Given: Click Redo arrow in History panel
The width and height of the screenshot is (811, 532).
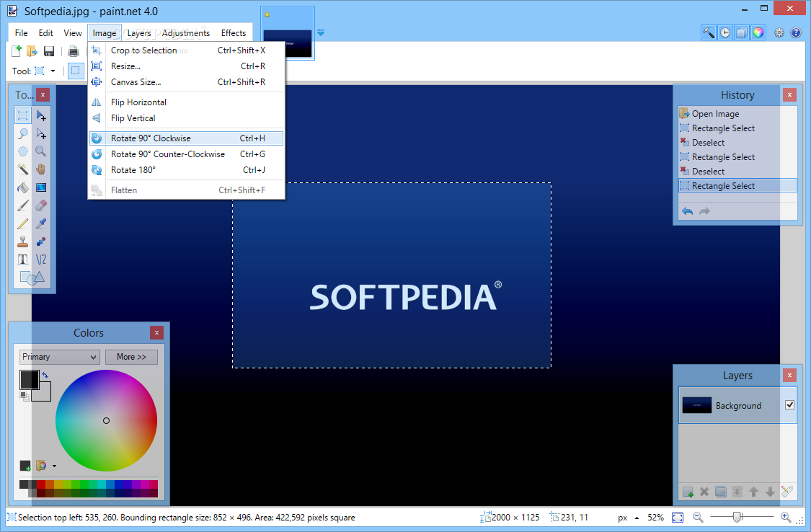Looking at the screenshot, I should point(704,211).
